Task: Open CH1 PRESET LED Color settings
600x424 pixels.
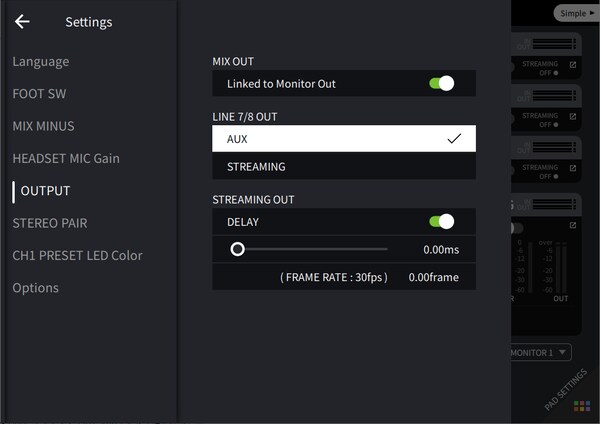Action: (x=77, y=255)
